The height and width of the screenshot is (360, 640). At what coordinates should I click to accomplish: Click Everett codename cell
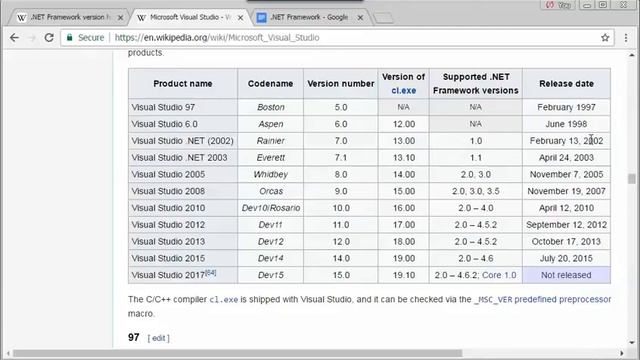[270, 158]
